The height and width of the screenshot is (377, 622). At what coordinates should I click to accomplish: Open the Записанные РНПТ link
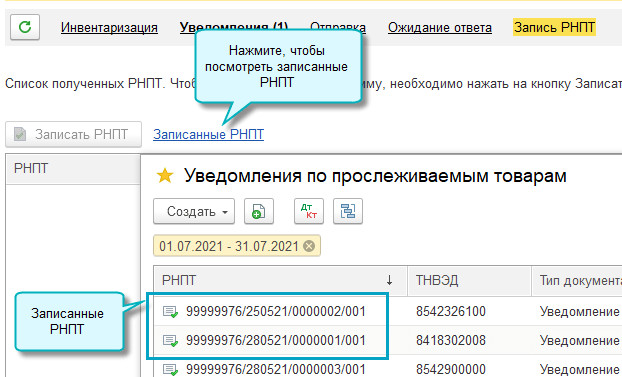(x=209, y=135)
